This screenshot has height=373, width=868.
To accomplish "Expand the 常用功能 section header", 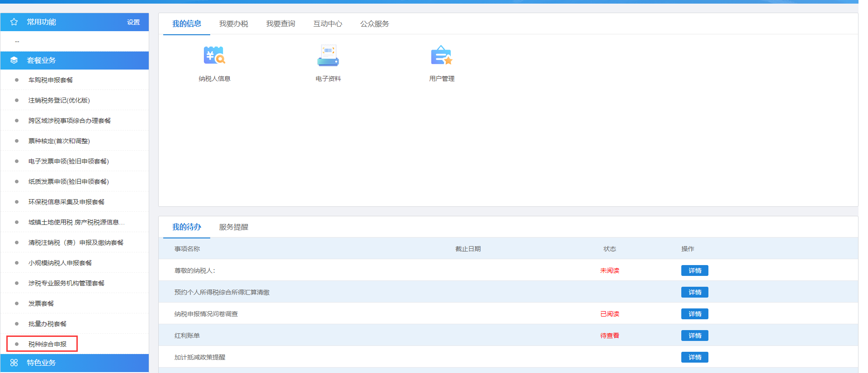I will 75,22.
